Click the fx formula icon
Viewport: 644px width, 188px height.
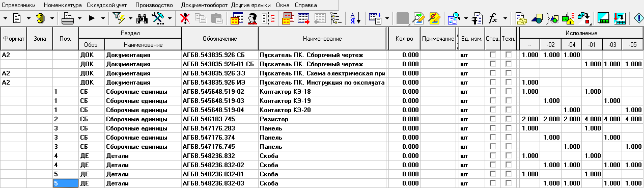coord(493,19)
